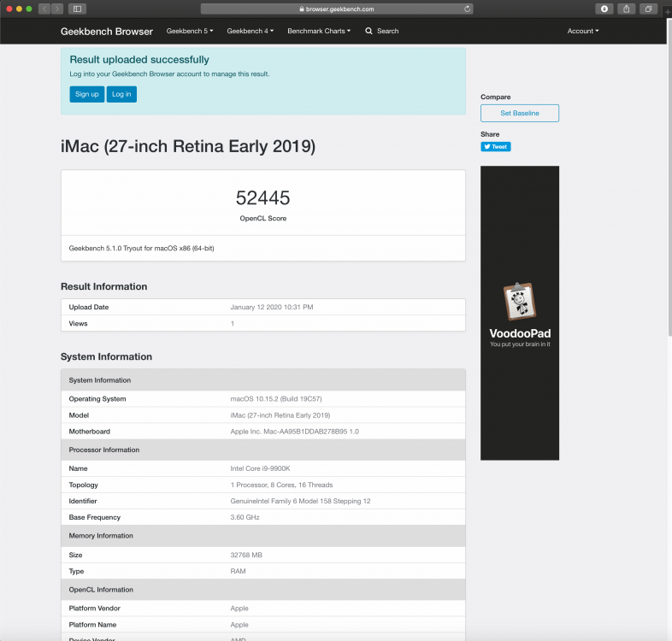Click the upload date January 12 2020 value
672x641 pixels.
pyautogui.click(x=272, y=307)
